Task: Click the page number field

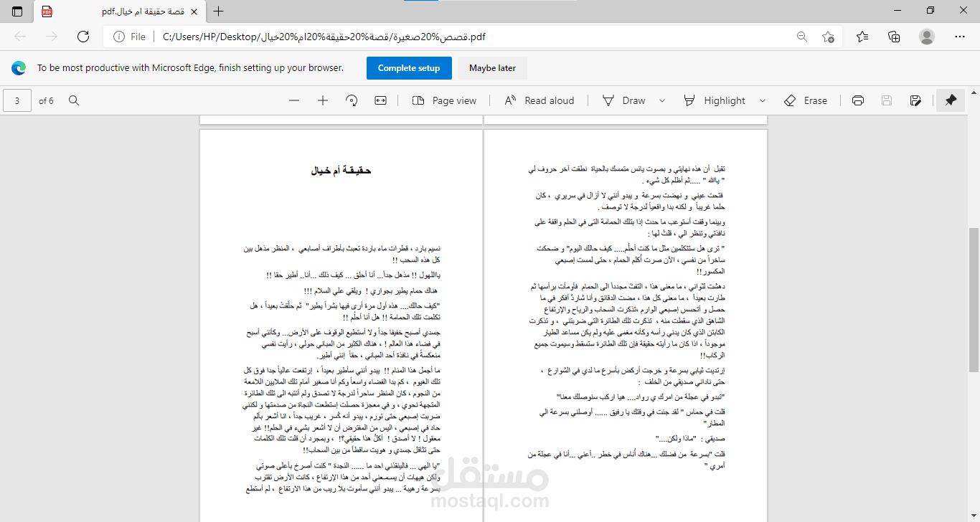Action: tap(17, 100)
